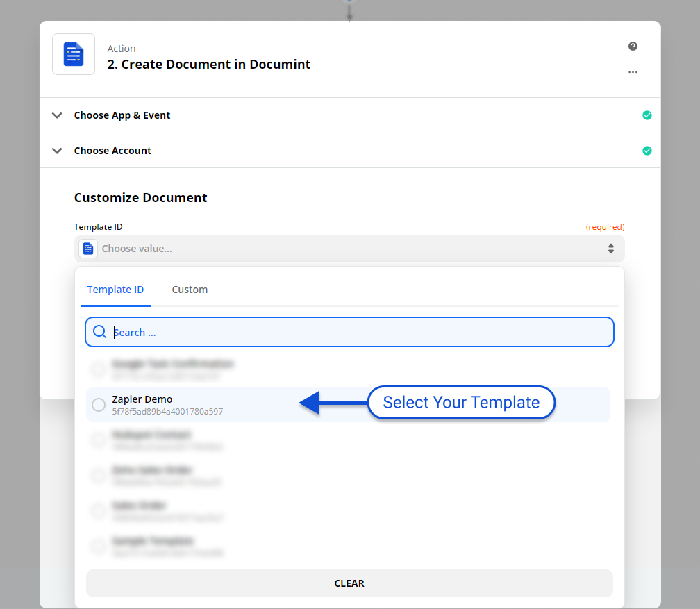700x609 pixels.
Task: Click the Select Your Template callout
Action: click(461, 403)
